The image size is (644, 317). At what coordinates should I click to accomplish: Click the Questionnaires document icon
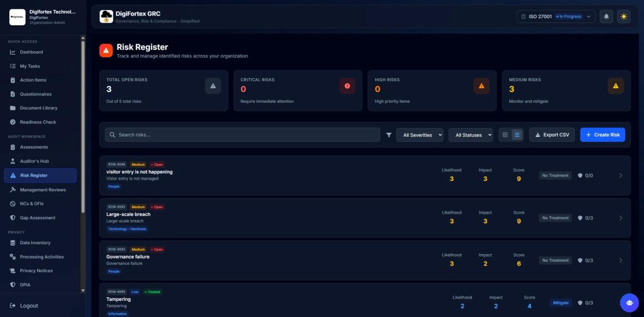(13, 94)
